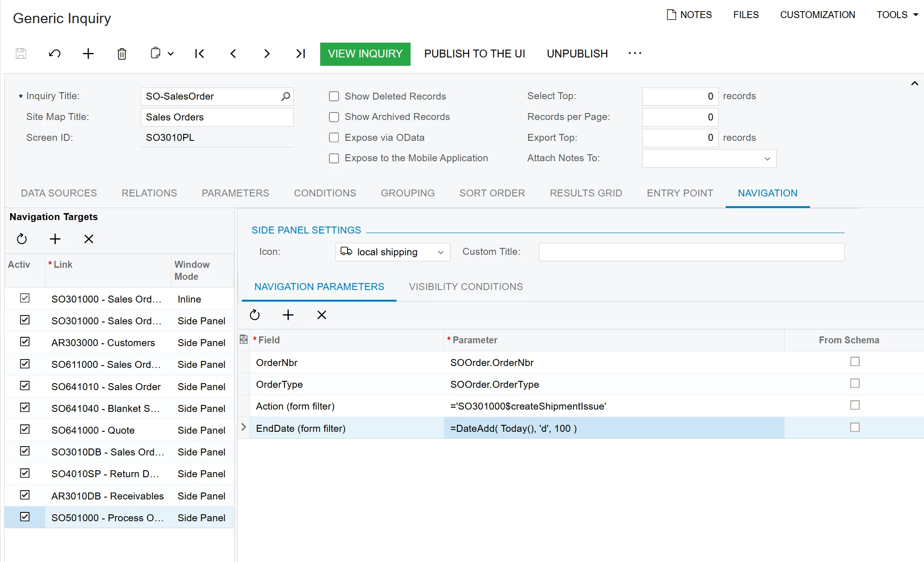Viewport: 924px width, 562px height.
Task: Add a new navigation target row
Action: tap(55, 239)
